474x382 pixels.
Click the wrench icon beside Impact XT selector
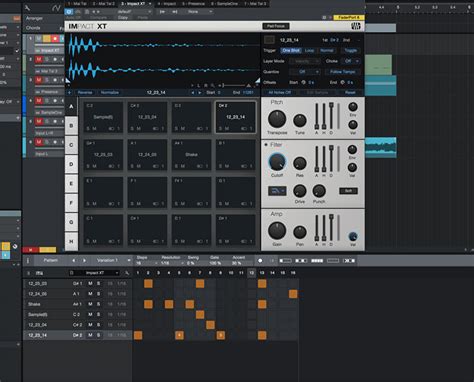point(127,273)
